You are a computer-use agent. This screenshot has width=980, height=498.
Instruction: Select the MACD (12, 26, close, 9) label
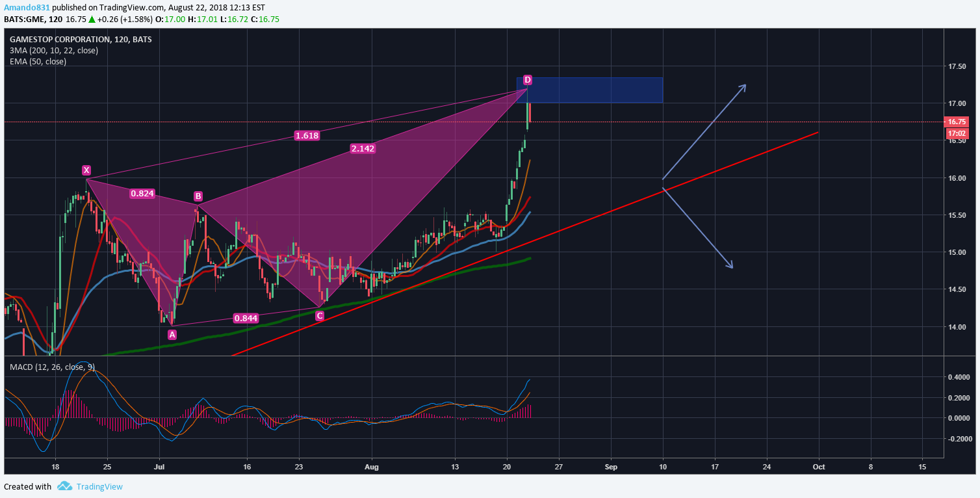pos(53,367)
